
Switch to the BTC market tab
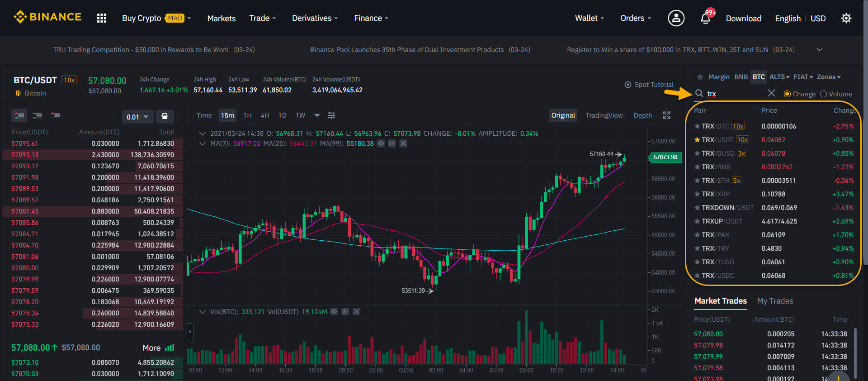759,77
